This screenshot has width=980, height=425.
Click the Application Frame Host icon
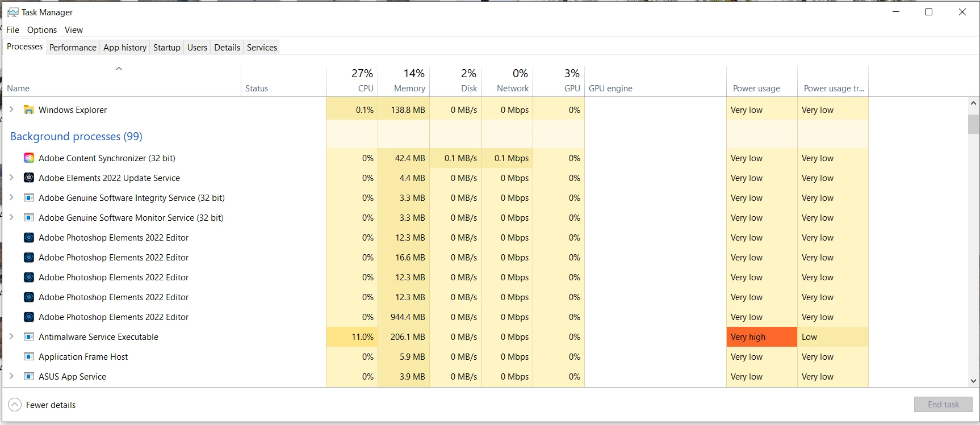point(29,357)
